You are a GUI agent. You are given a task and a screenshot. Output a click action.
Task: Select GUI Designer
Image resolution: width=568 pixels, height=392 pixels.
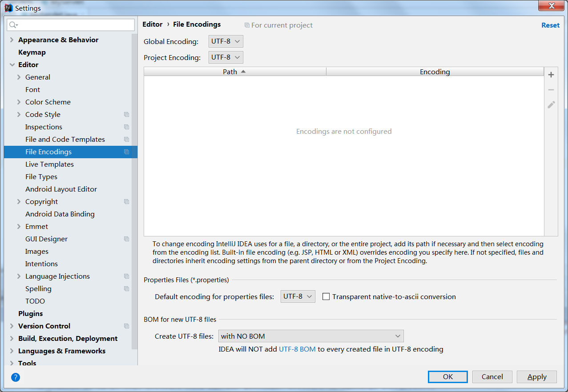[x=46, y=239]
